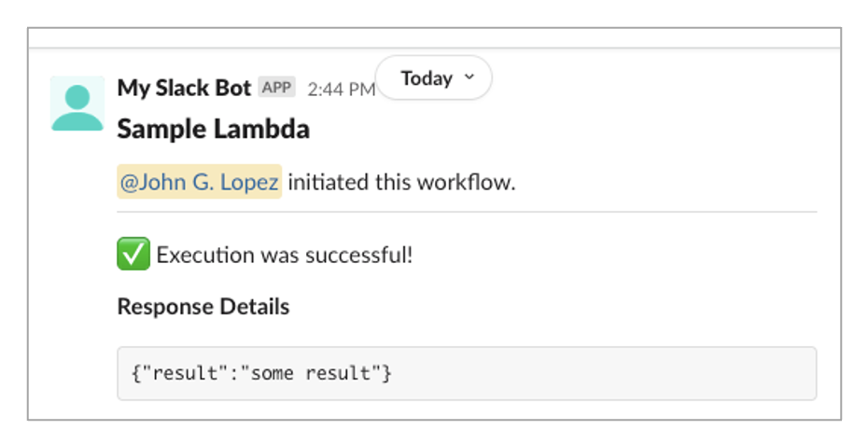Click "Execution was successful!" message text
This screenshot has width=868, height=444.
(285, 255)
